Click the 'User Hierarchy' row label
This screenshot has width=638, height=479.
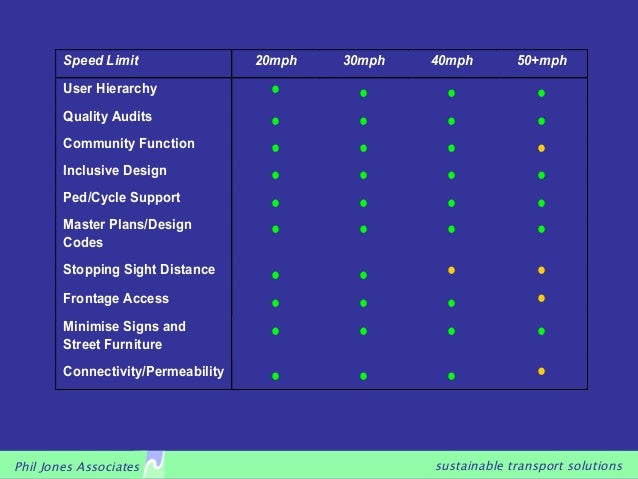click(110, 89)
